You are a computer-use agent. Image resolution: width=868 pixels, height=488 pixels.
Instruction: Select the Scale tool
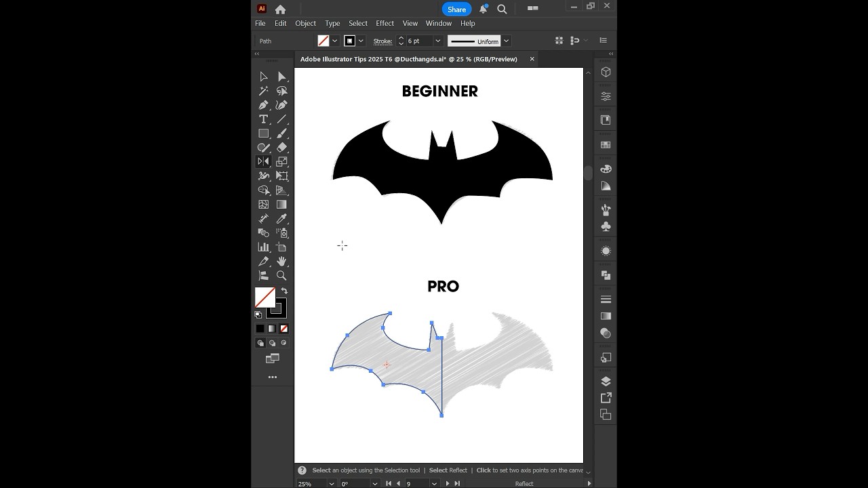pos(281,162)
